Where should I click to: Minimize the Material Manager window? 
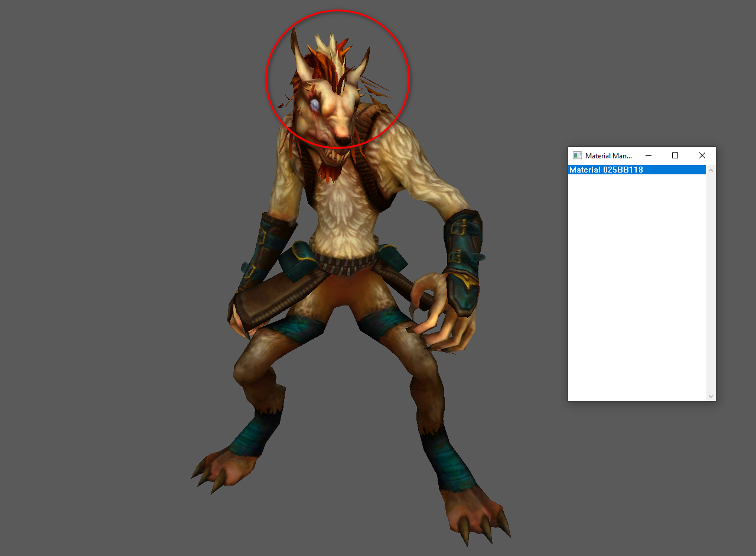pyautogui.click(x=648, y=155)
